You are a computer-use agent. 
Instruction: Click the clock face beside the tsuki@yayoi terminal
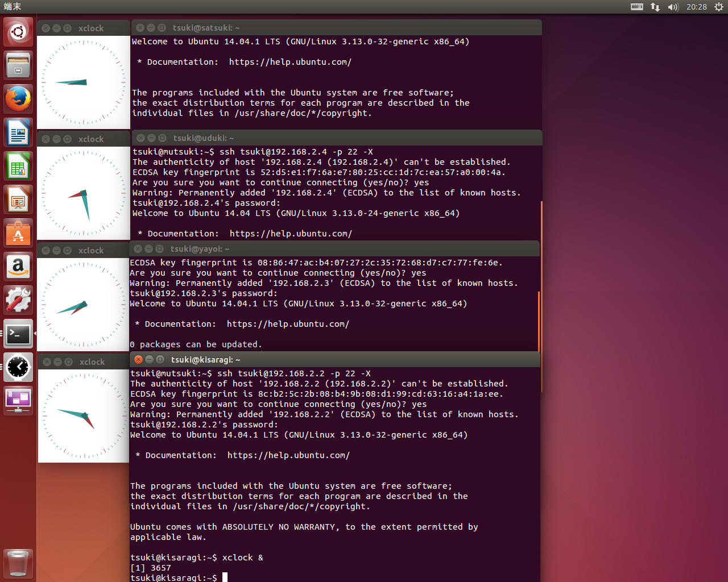(84, 305)
